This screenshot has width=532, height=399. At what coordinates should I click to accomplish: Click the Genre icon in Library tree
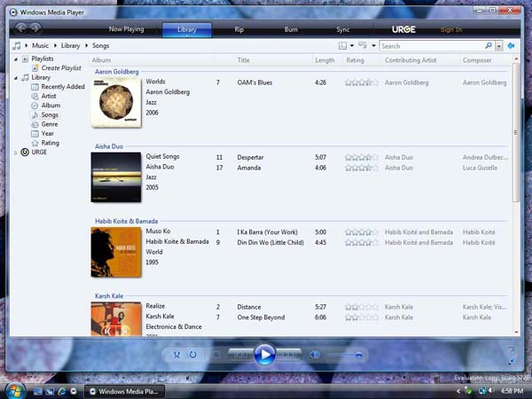tap(35, 124)
